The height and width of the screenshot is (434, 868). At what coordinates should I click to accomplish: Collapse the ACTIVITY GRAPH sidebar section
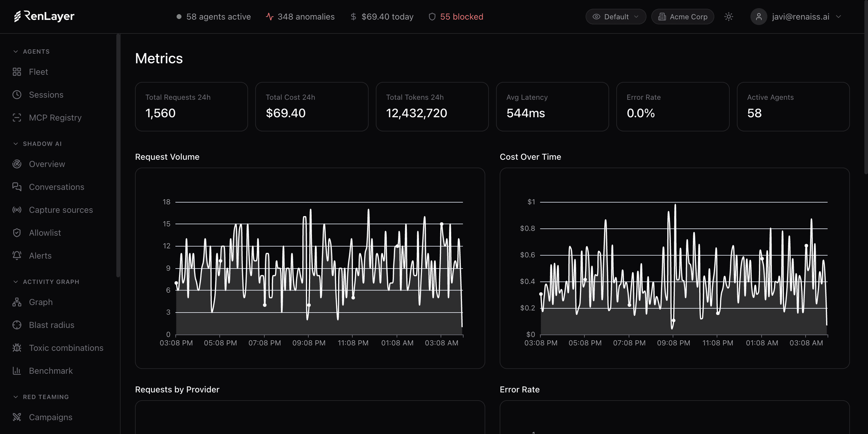(x=46, y=282)
